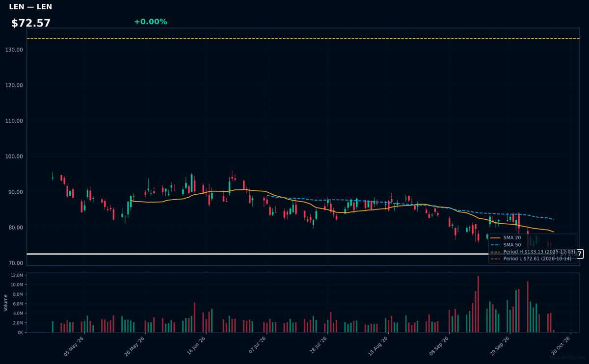Click the vertical Volume axis title
Screen dimensions: 589x364
6,303
